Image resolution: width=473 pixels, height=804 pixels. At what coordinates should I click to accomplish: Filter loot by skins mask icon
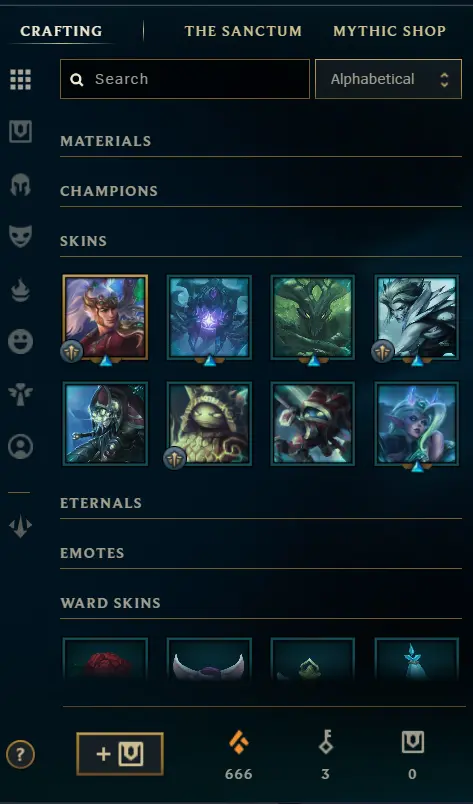21,236
